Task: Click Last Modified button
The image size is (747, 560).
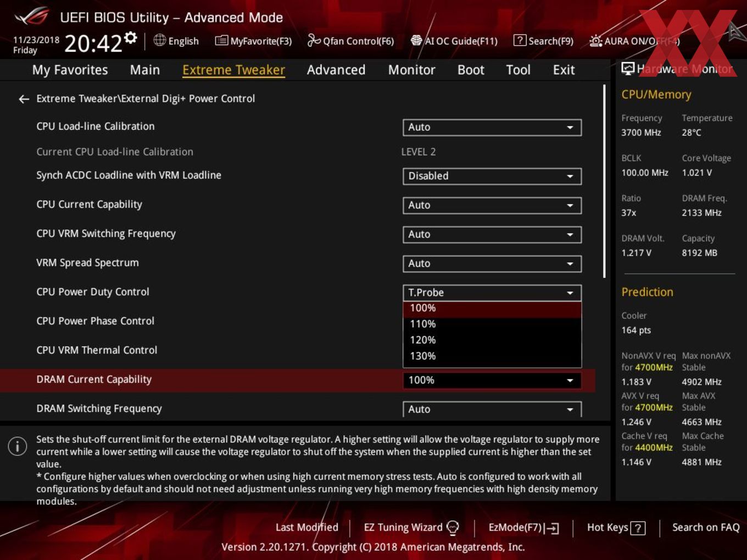Action: [306, 528]
